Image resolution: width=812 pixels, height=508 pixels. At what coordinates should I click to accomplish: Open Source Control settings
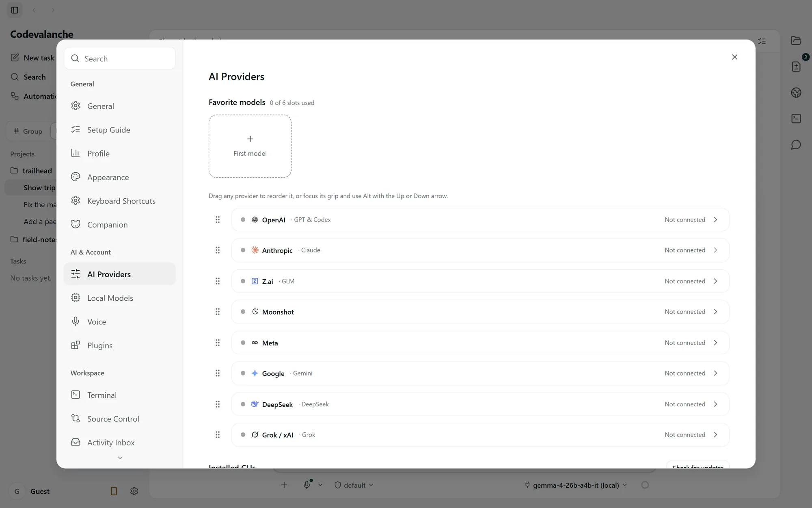(x=120, y=419)
